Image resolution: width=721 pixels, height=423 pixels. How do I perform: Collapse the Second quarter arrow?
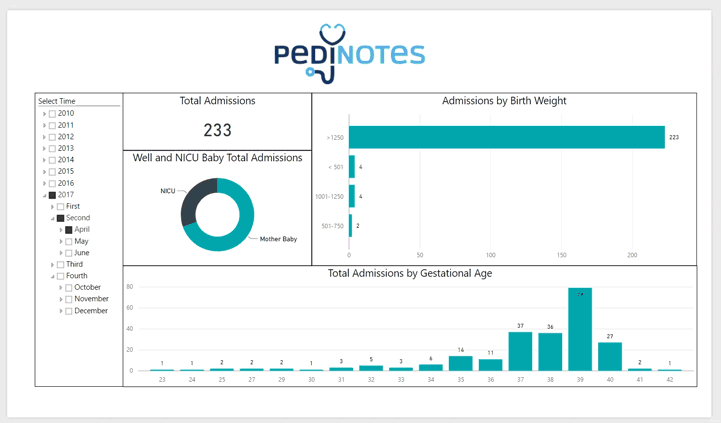pos(52,218)
